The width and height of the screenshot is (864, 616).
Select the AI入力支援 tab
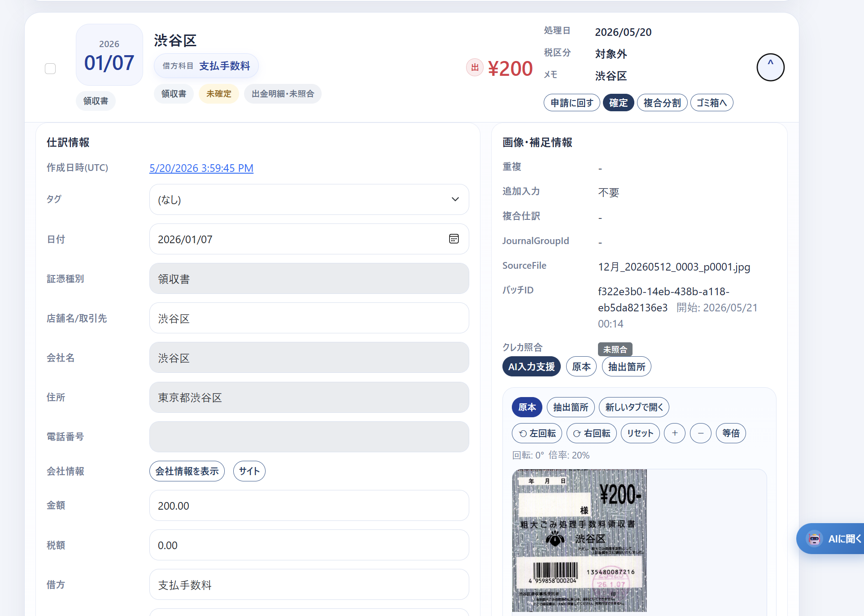(x=532, y=367)
